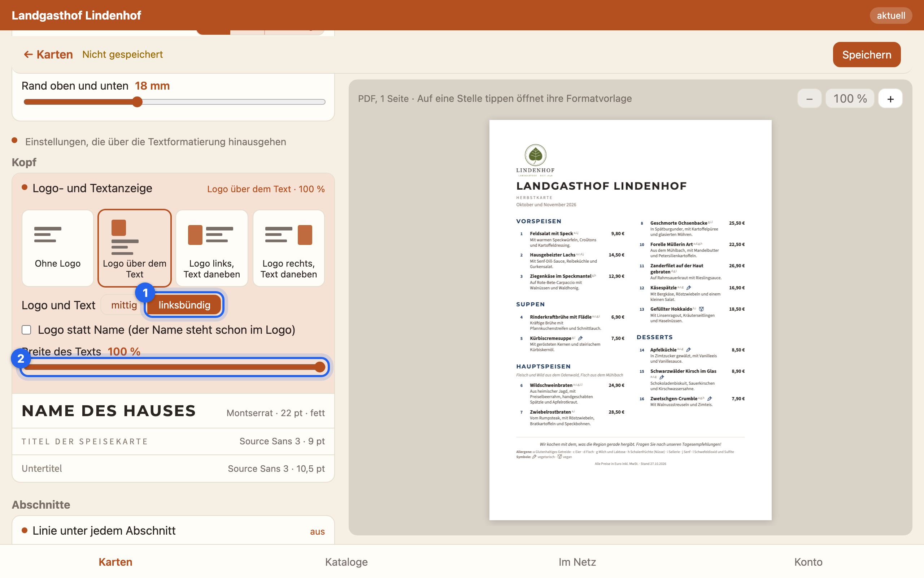This screenshot has width=924, height=578.
Task: Open the Konto tab
Action: 808,561
